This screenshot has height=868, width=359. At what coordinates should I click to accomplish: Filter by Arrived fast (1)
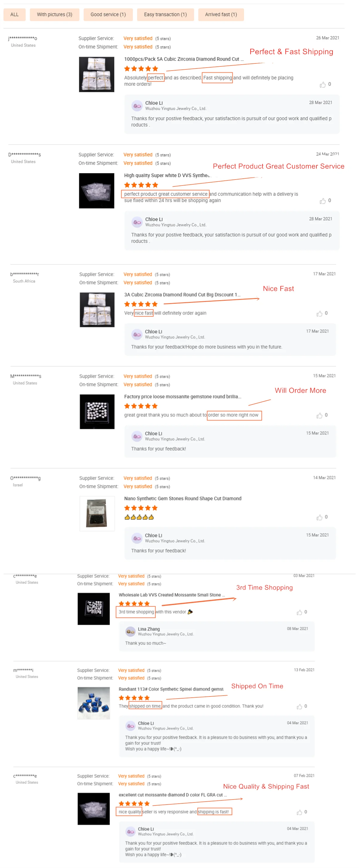point(221,15)
